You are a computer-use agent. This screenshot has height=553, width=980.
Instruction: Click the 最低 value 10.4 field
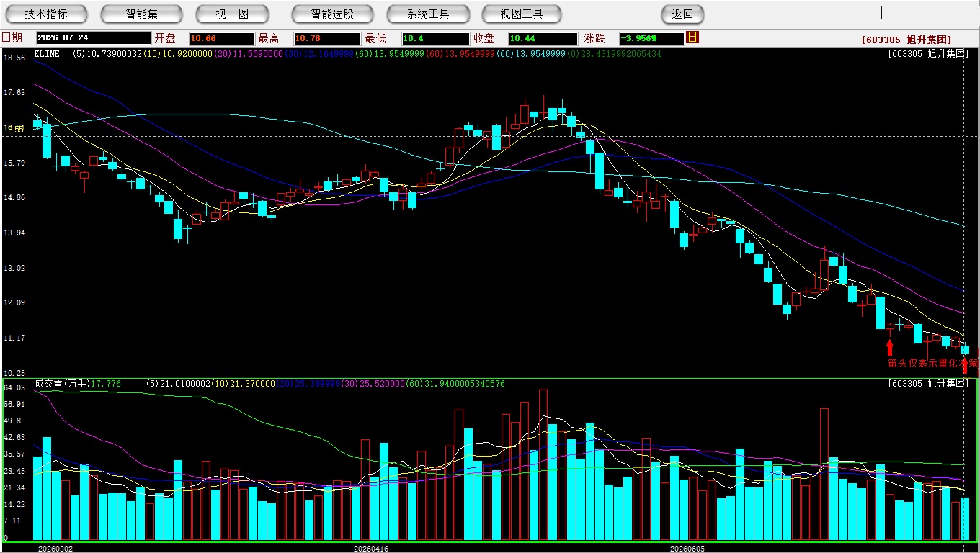pos(436,38)
